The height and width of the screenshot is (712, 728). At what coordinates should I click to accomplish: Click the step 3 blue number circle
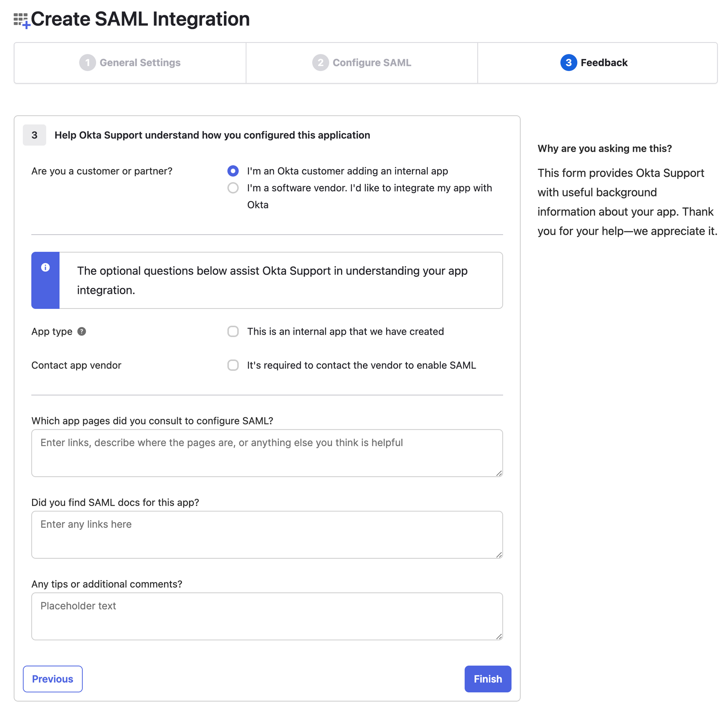(x=569, y=63)
